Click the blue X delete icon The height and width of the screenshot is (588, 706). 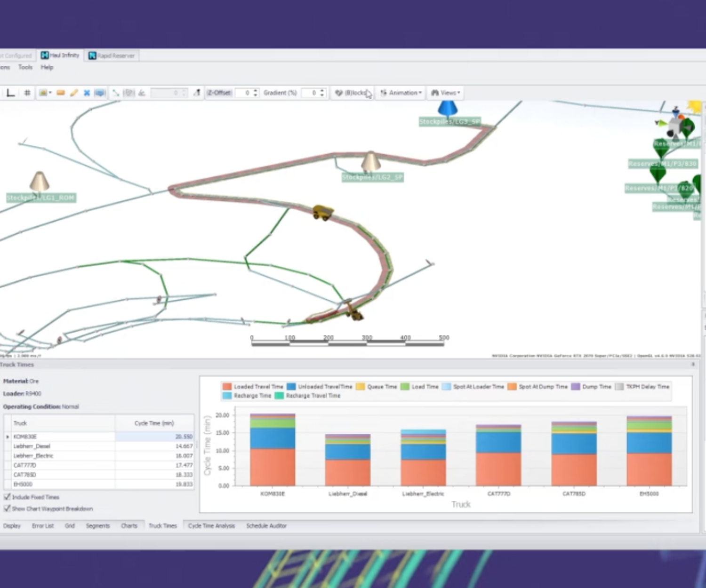pos(87,93)
